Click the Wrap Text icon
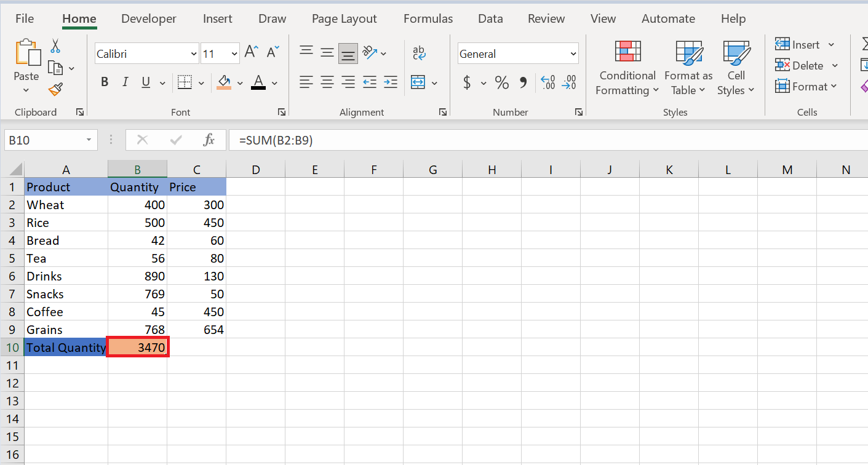This screenshot has width=868, height=465. pos(419,54)
